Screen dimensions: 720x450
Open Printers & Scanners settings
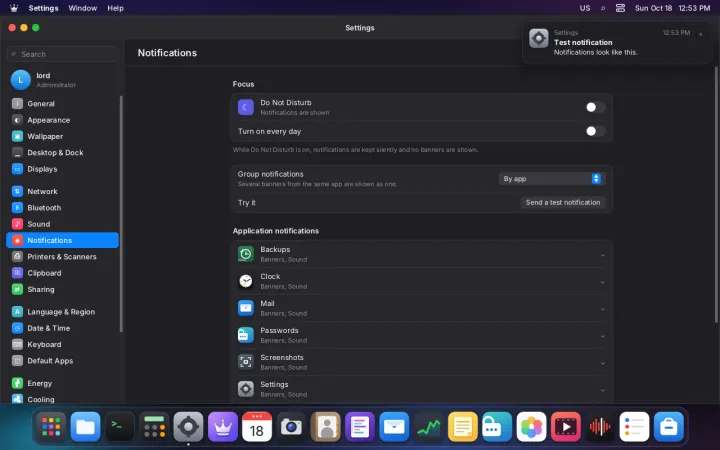coord(62,257)
